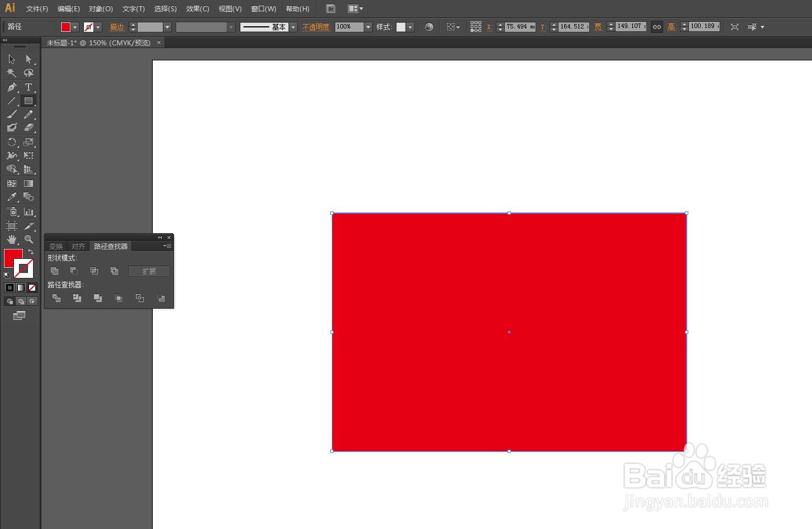
Task: Set paint mode to None
Action: (32, 287)
